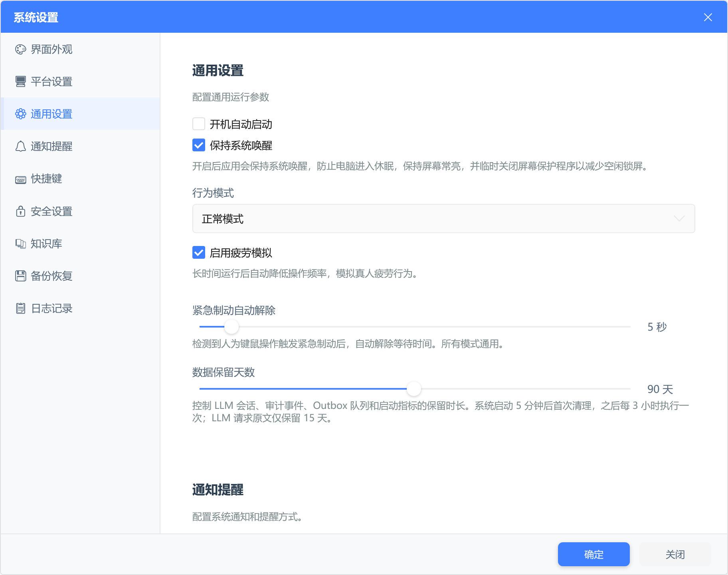Click the 通用设置 section heading
The image size is (728, 575).
click(x=218, y=71)
